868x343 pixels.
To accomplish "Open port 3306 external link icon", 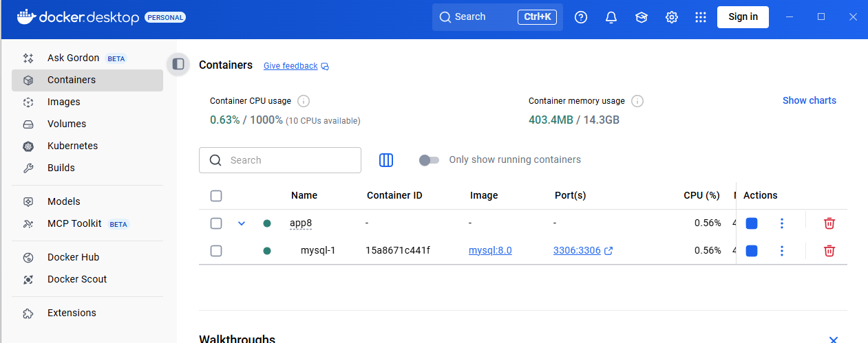I will pos(608,251).
